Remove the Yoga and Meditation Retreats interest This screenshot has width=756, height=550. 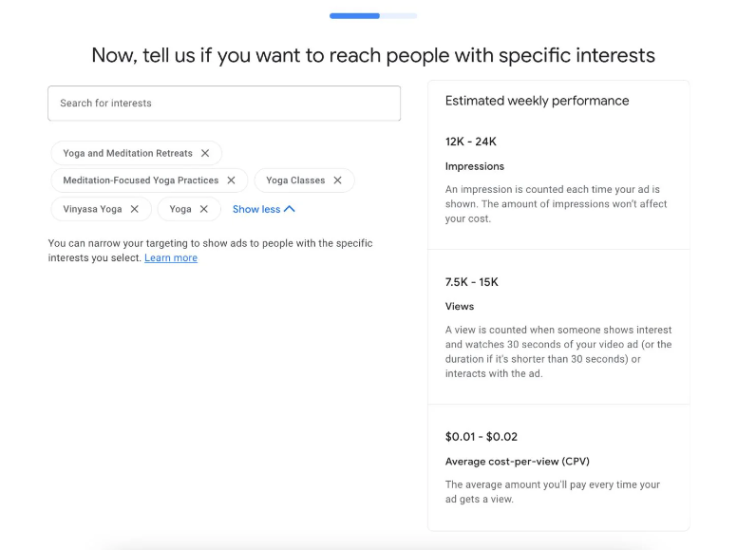click(205, 153)
